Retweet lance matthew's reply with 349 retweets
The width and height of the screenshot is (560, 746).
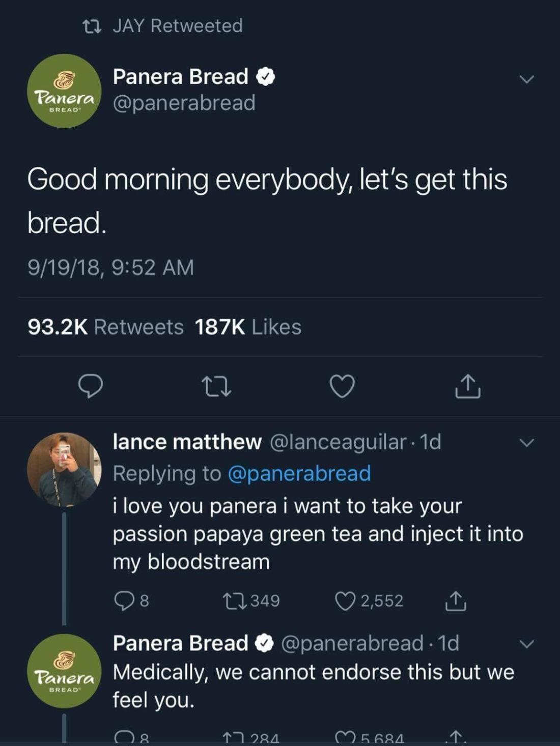[x=235, y=601]
